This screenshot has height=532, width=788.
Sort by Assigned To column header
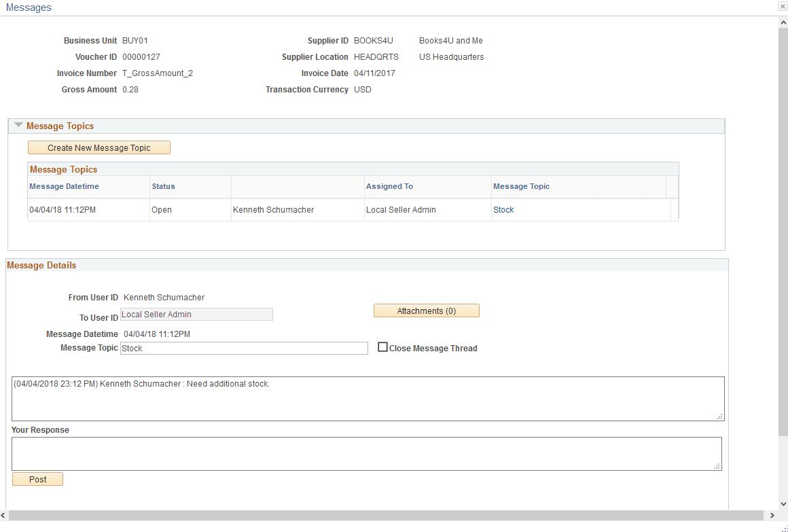tap(389, 186)
